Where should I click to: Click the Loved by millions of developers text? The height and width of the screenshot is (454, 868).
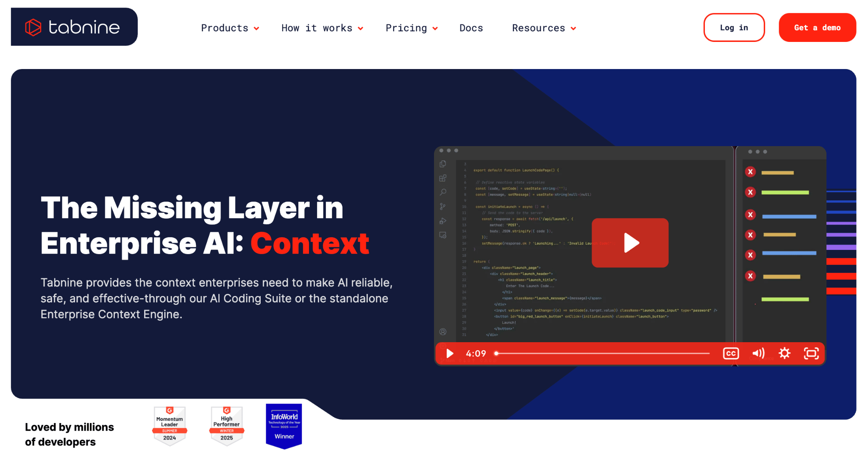coord(70,434)
